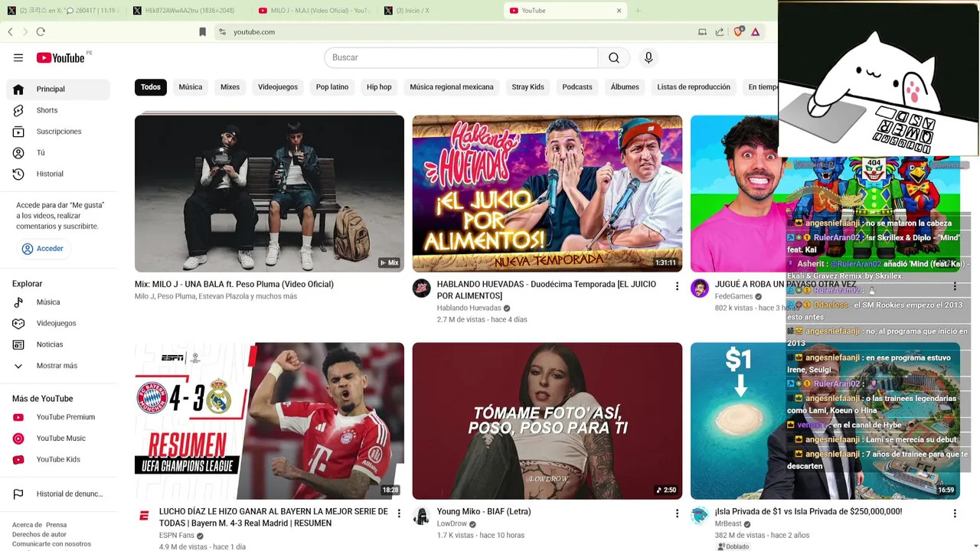980x551 pixels.
Task: Reload the page in the browser
Action: [41, 31]
